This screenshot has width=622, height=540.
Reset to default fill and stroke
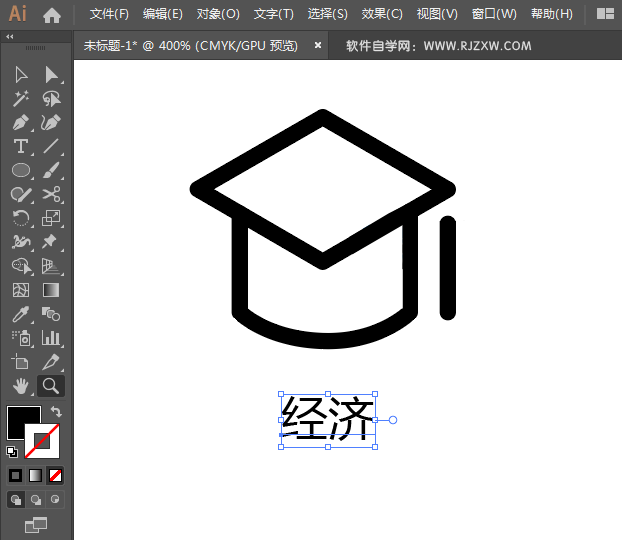coord(12,452)
